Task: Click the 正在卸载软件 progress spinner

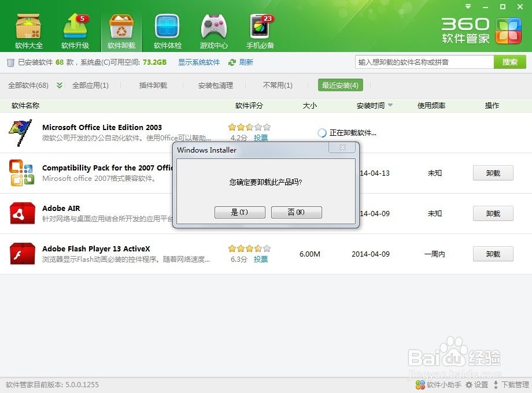Action: [322, 133]
